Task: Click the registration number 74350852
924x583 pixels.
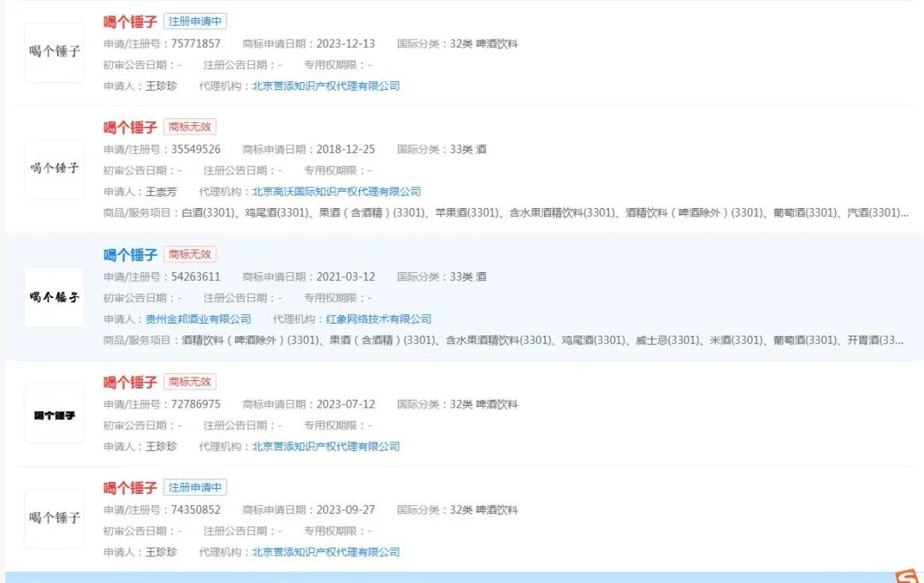Action: pos(196,509)
